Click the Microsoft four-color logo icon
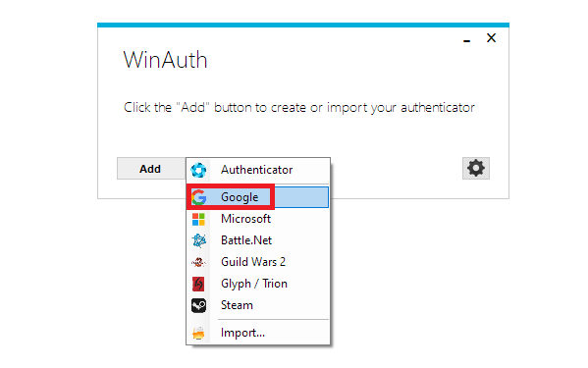 198,219
